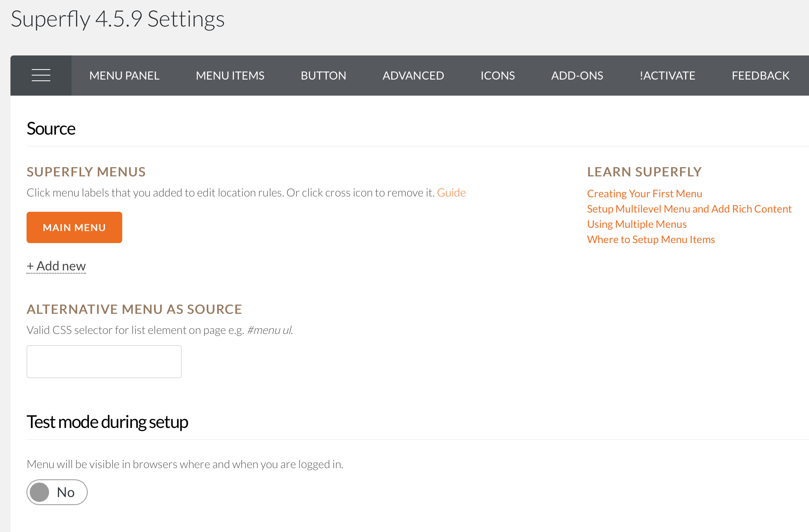Screen dimensions: 809x532
Task: Select the Icons tab
Action: [498, 75]
